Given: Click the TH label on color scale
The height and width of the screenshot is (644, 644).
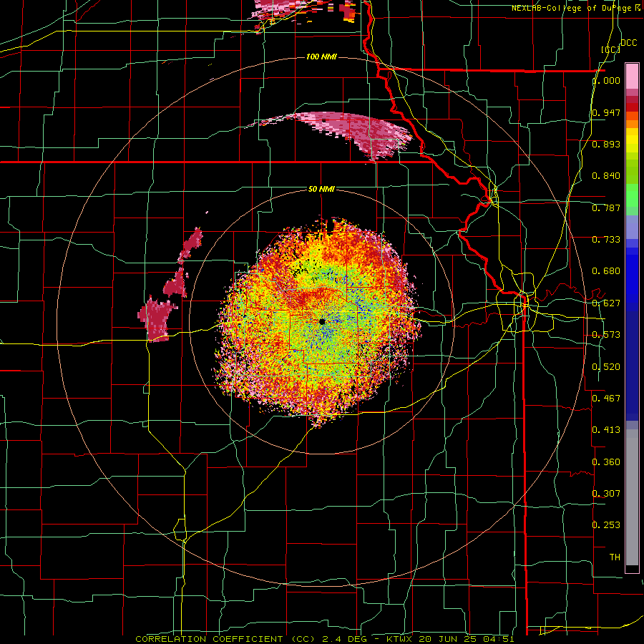Looking at the screenshot, I should [x=615, y=557].
